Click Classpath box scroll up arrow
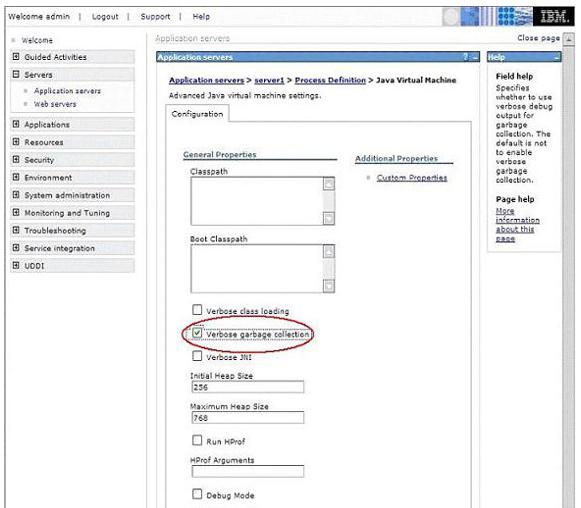 [x=329, y=183]
